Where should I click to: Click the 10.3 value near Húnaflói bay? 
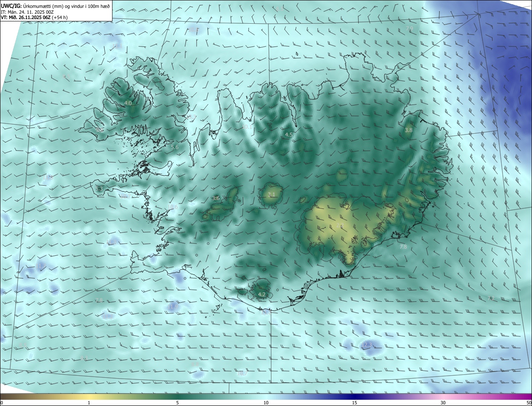[x=191, y=117]
